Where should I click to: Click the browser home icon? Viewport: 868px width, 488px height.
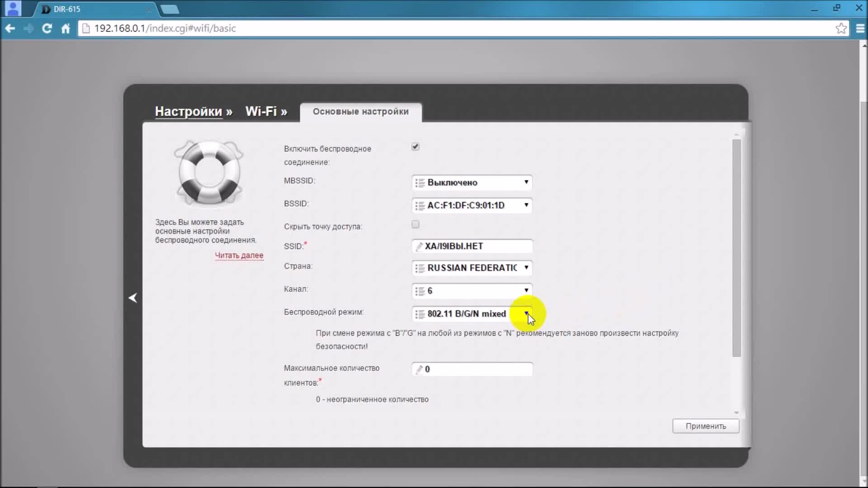click(66, 28)
